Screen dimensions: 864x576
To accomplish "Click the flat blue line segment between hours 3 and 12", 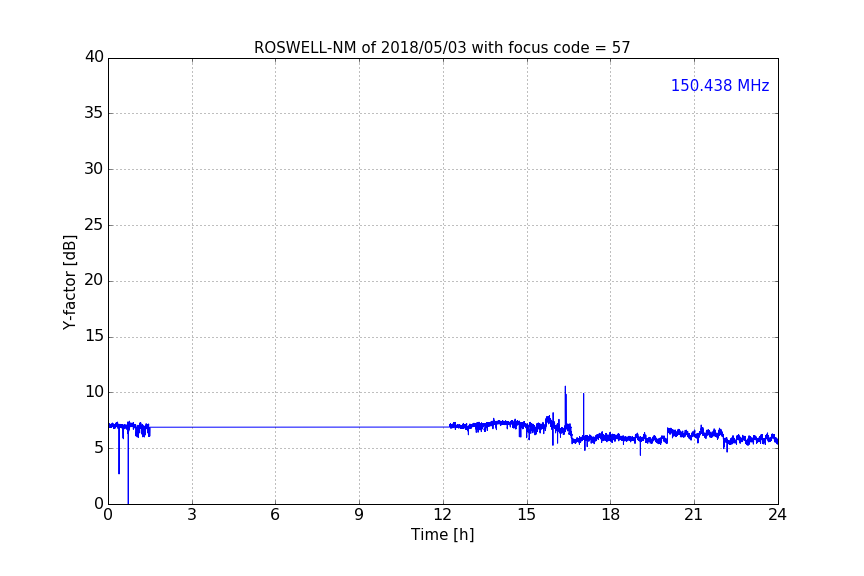I will pyautogui.click(x=300, y=427).
